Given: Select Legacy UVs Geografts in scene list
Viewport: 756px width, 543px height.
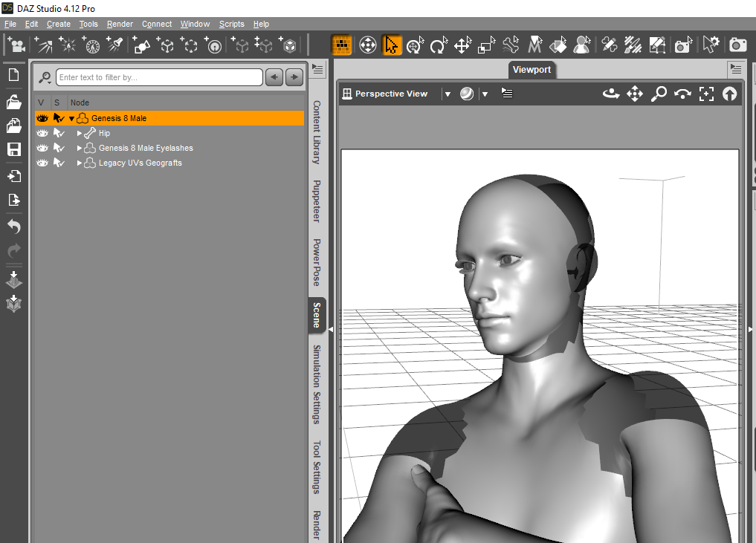Looking at the screenshot, I should tap(140, 163).
